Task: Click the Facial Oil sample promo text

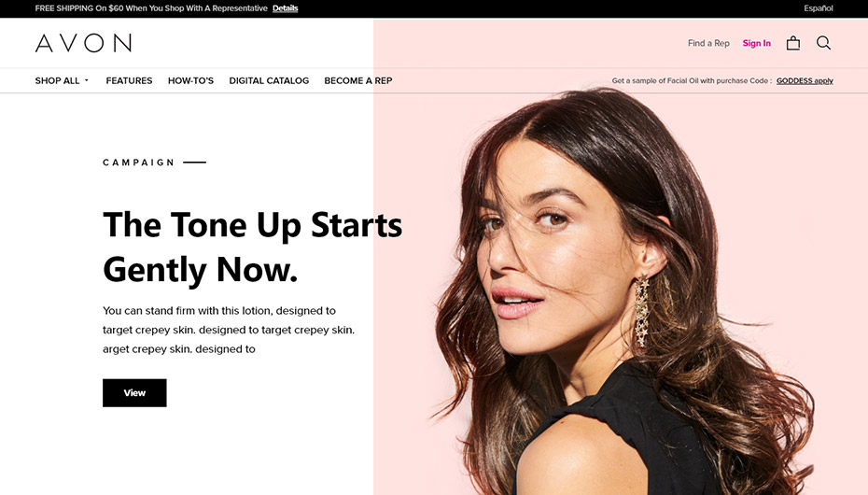Action: pos(692,81)
